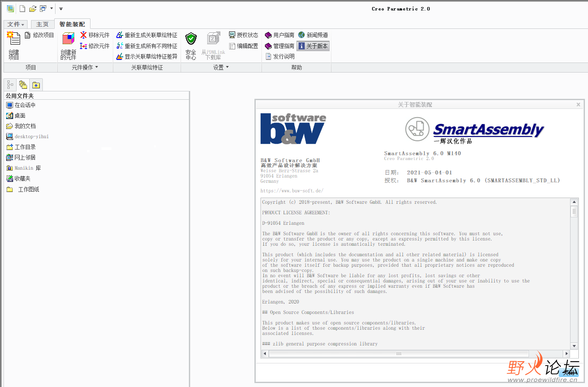This screenshot has height=387, width=588.
Task: Open 收藏夹 favorites folder
Action: (18, 178)
